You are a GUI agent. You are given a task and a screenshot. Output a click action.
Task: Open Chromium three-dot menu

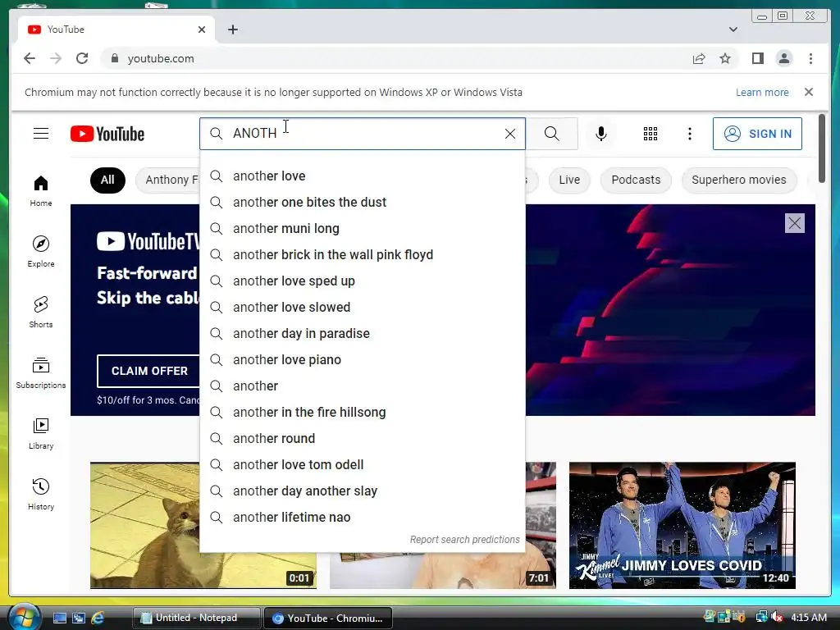tap(810, 58)
